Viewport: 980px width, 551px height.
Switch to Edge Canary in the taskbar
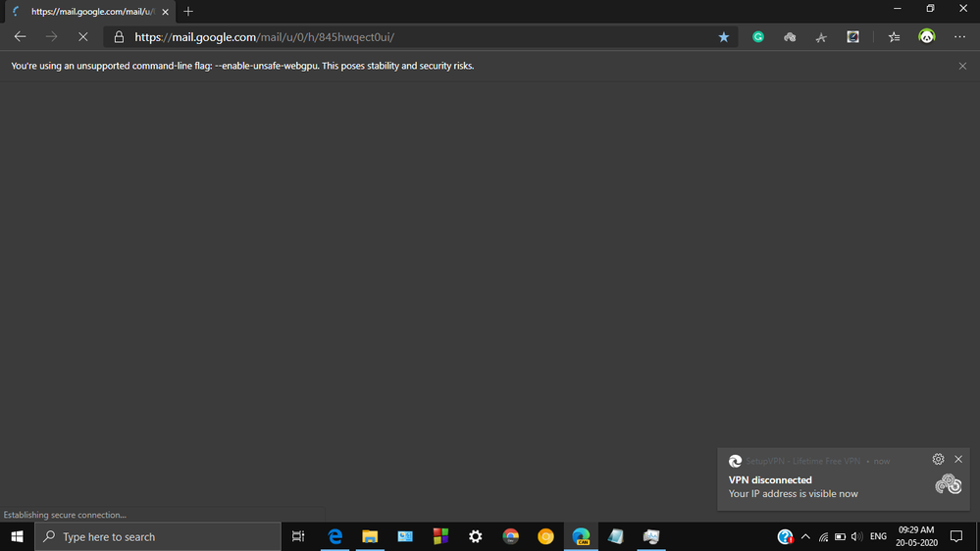pyautogui.click(x=582, y=536)
